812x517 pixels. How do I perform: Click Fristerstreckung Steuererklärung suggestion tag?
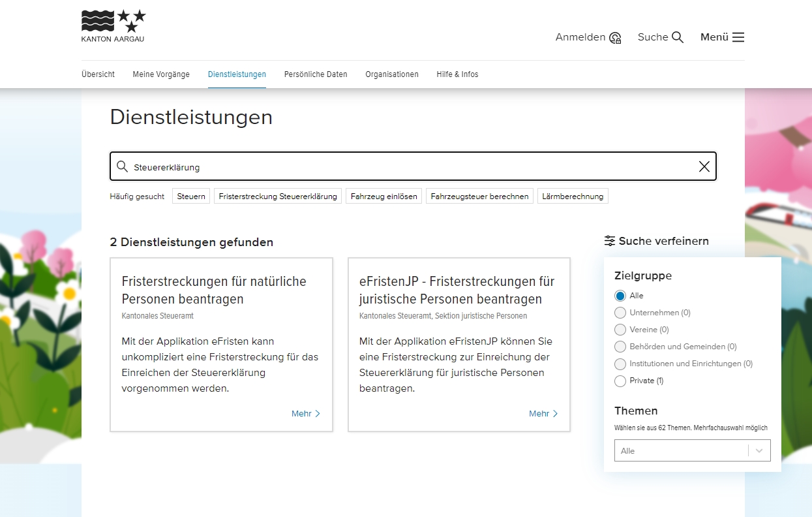click(278, 196)
